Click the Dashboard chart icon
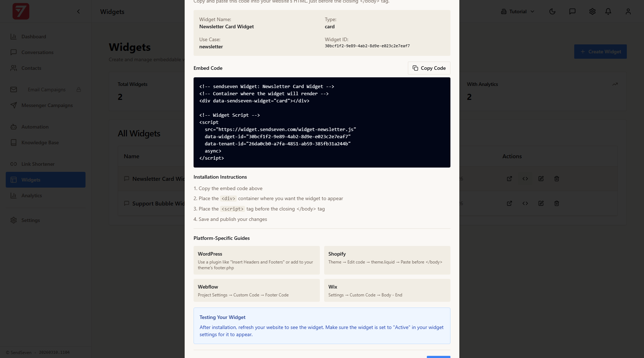The height and width of the screenshot is (358, 644). point(14,37)
